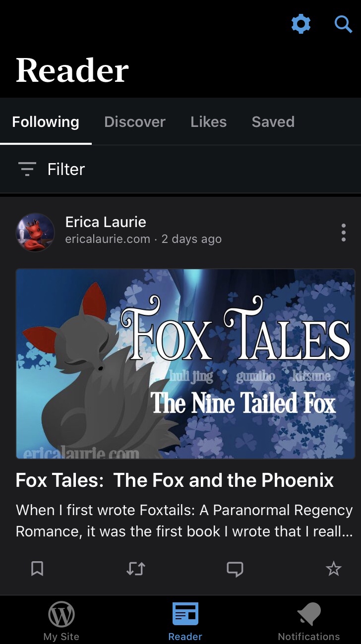Screen dimensions: 361x644
Task: Switch to the Discover tab
Action: click(135, 122)
